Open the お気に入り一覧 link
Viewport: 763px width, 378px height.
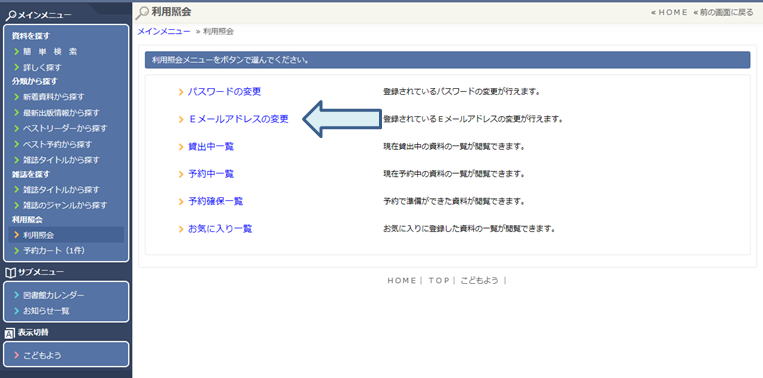tap(220, 229)
